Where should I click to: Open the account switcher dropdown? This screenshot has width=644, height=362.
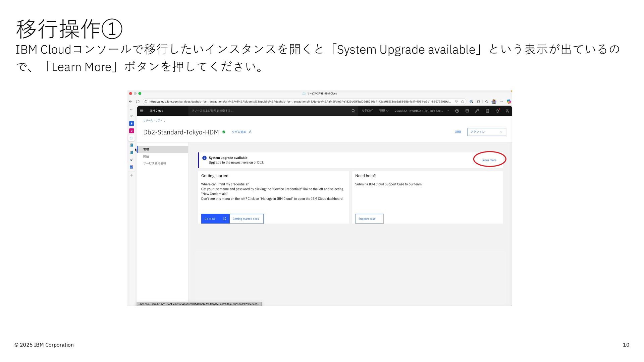tap(422, 111)
